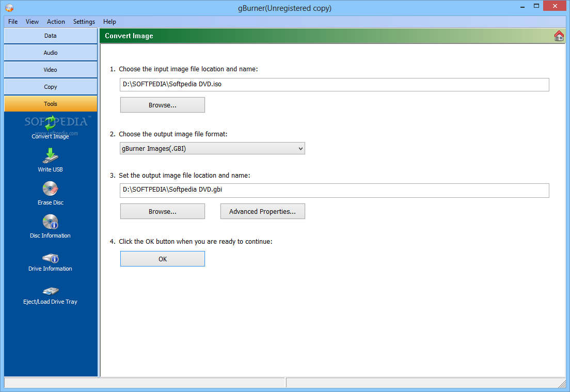Screen dimensions: 570x392
Task: Open the File menu
Action: pyautogui.click(x=13, y=22)
